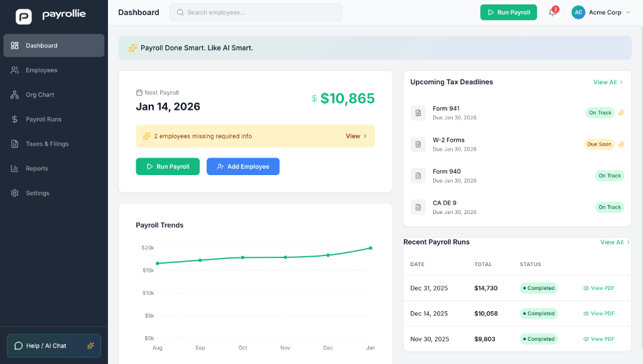Click the sparkle icon beside W-2 Forms
The height and width of the screenshot is (364, 643).
click(621, 144)
